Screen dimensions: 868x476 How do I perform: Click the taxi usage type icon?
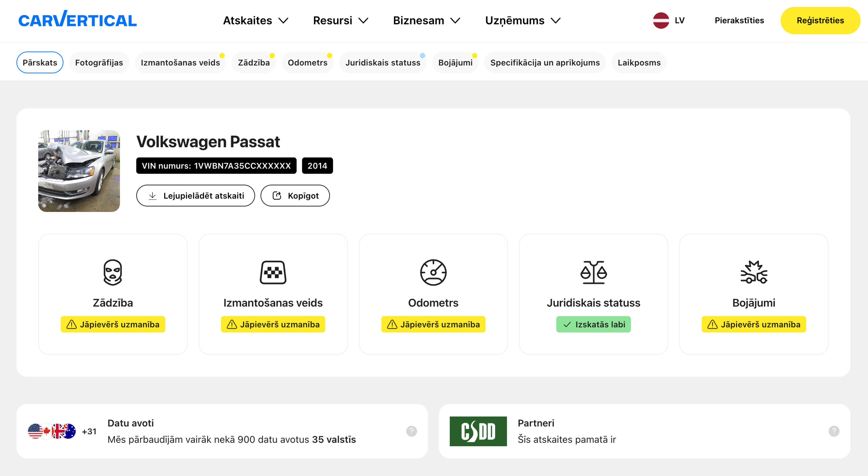[273, 272]
